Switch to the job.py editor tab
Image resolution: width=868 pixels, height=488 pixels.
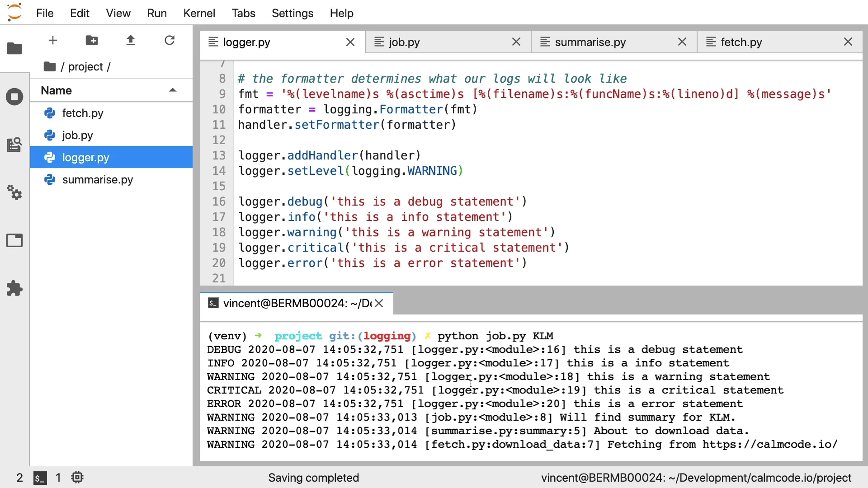pyautogui.click(x=404, y=42)
